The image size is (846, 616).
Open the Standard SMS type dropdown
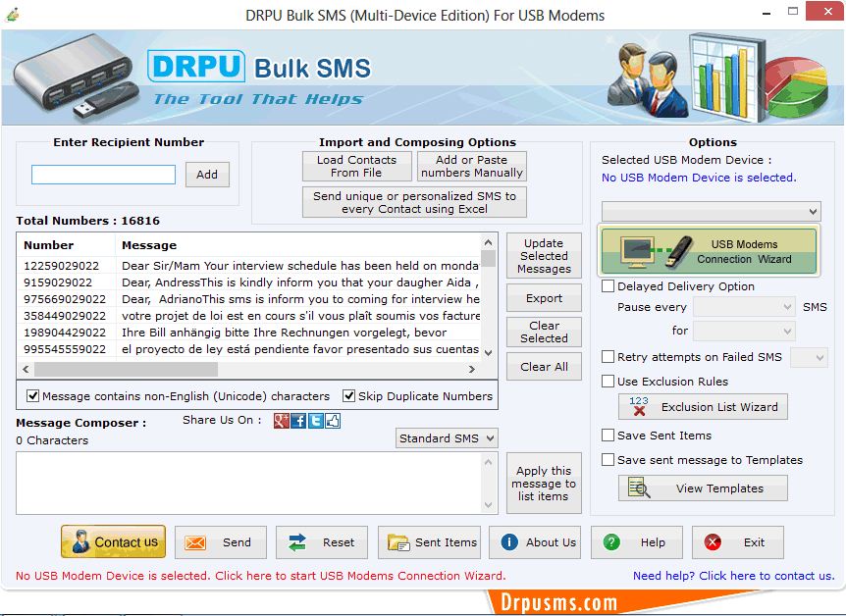pyautogui.click(x=447, y=438)
